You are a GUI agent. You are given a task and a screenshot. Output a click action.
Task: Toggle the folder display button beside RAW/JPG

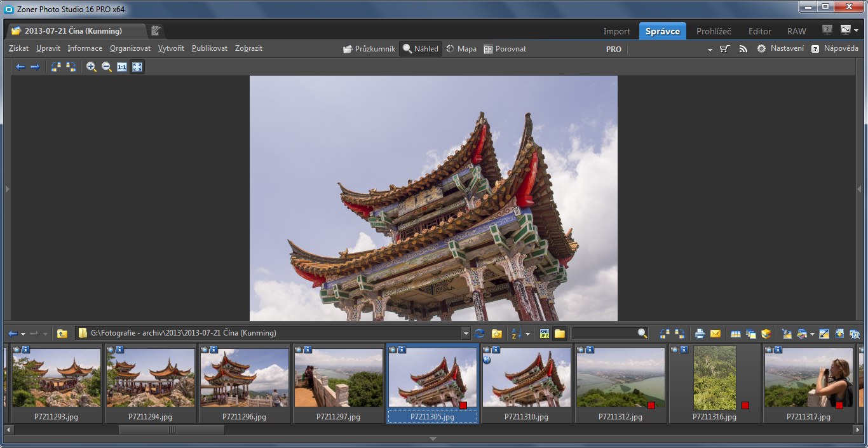pyautogui.click(x=560, y=334)
